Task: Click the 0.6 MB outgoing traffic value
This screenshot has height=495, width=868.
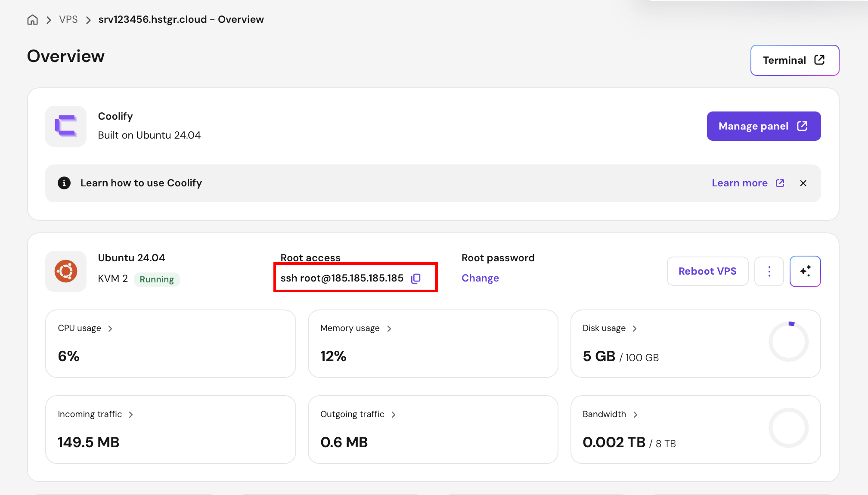Action: pyautogui.click(x=344, y=442)
